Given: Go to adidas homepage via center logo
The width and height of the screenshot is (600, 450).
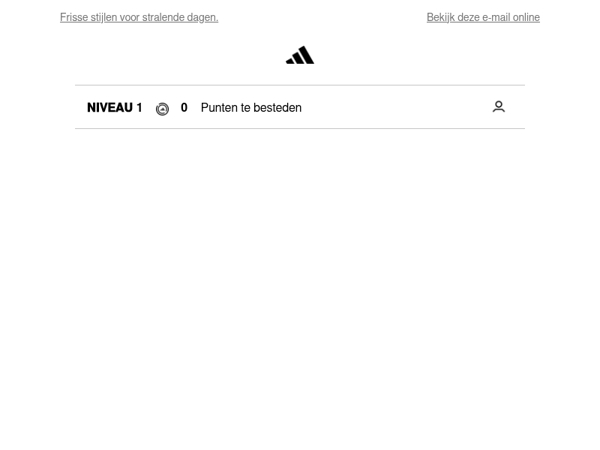Looking at the screenshot, I should point(300,55).
